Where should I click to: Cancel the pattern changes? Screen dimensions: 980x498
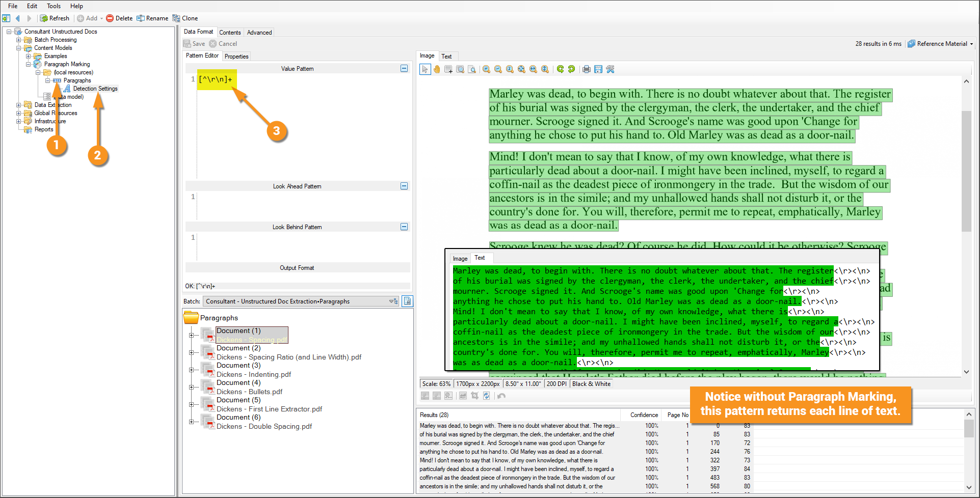[223, 44]
